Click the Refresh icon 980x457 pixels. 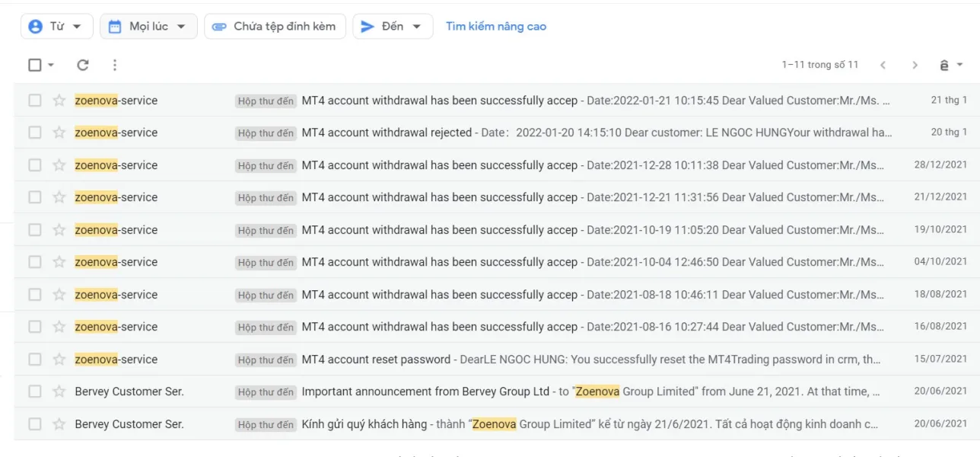click(x=83, y=65)
